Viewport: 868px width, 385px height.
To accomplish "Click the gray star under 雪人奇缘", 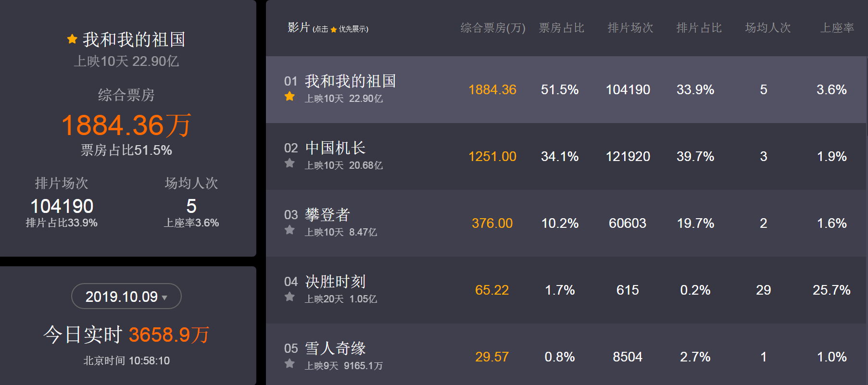I will point(289,364).
